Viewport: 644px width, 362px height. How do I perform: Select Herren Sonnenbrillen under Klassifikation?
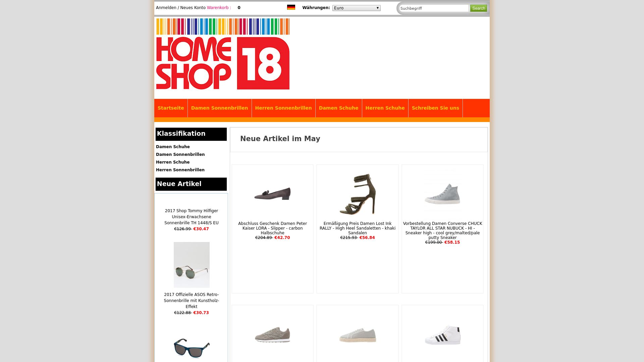tap(180, 170)
